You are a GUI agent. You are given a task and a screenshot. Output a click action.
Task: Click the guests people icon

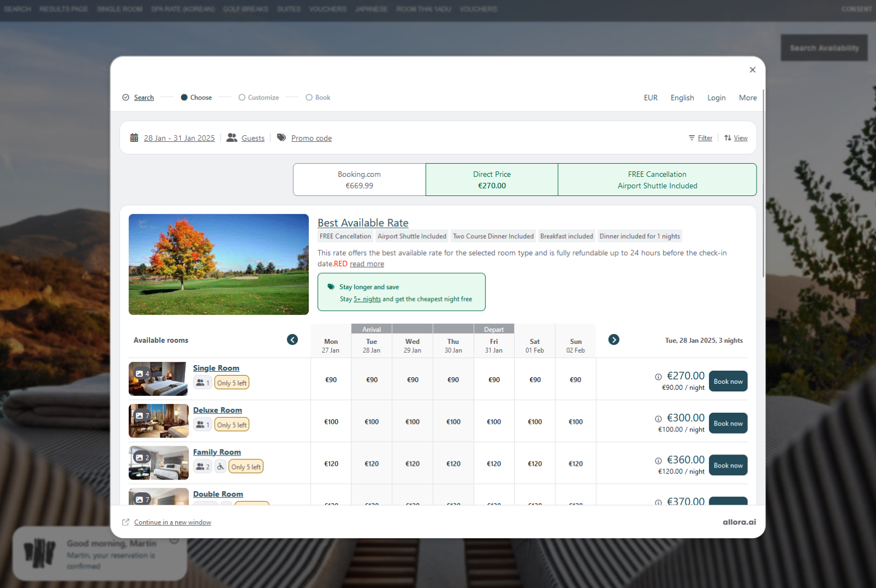[232, 138]
